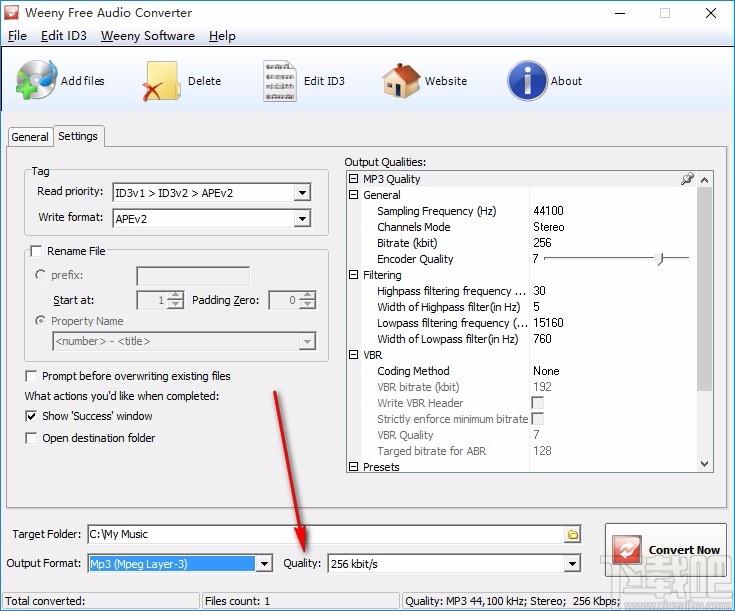Image resolution: width=735 pixels, height=611 pixels.
Task: Browse for target folder with folder icon
Action: [x=572, y=534]
